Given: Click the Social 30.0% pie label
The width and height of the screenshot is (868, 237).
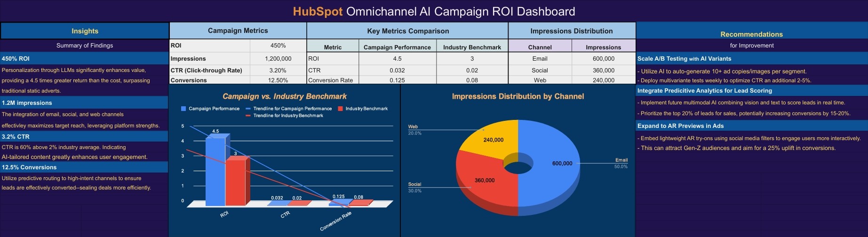Looking at the screenshot, I should click(414, 187).
